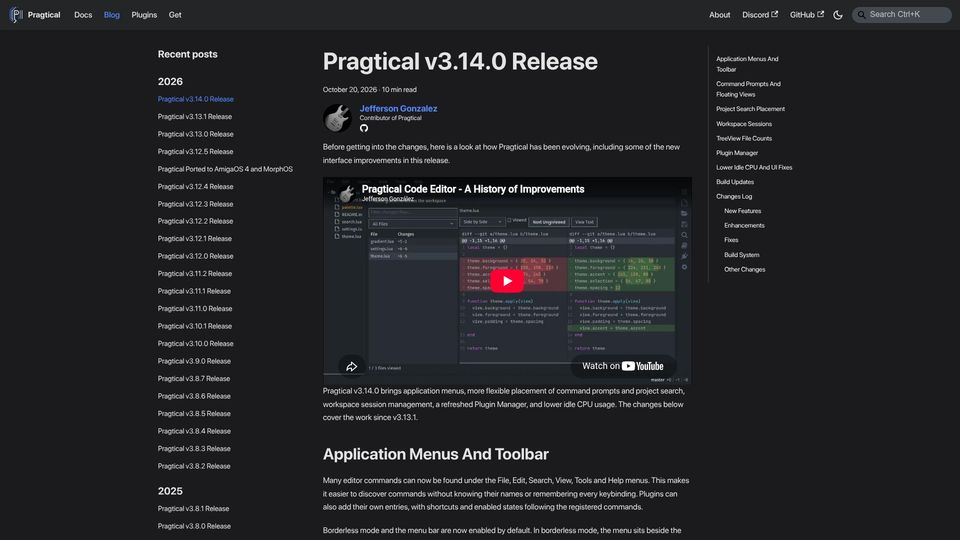The height and width of the screenshot is (540, 960).
Task: Open Pragtical v3.8.0 Release post
Action: pyautogui.click(x=194, y=526)
